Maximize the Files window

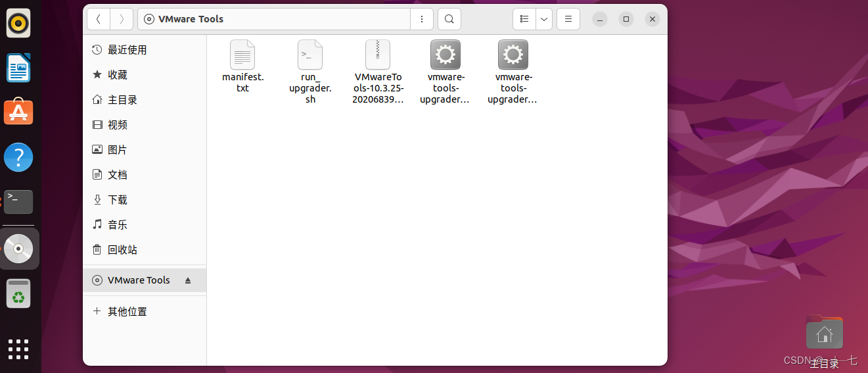(626, 19)
